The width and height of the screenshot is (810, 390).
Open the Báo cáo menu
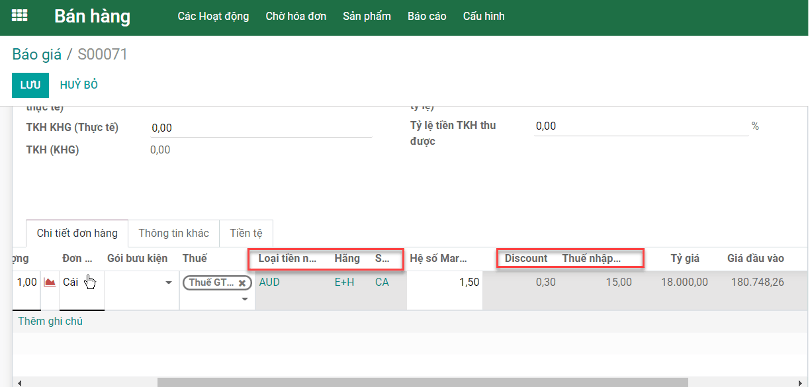pyautogui.click(x=427, y=17)
